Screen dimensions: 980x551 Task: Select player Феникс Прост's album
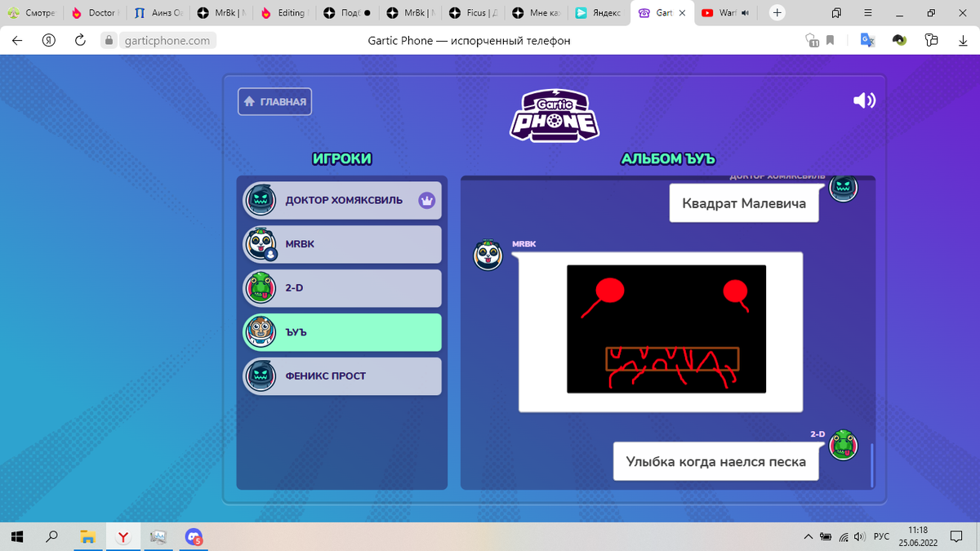coord(342,376)
